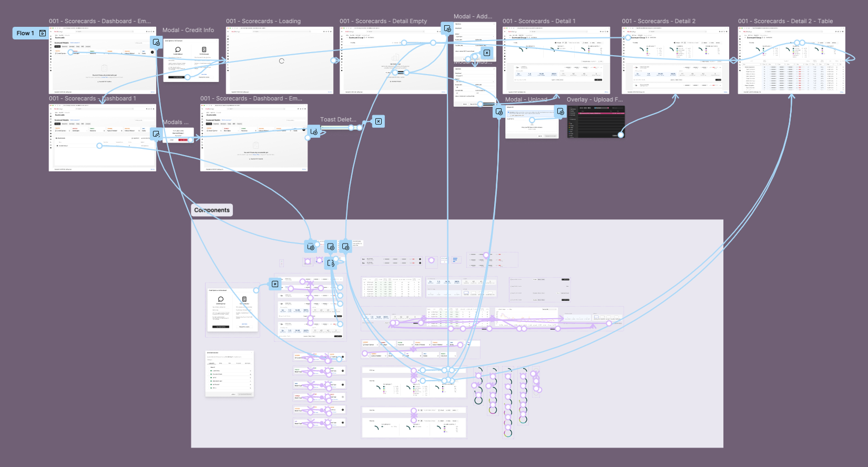Click the play icon on the Flow 1 badge
The image size is (868, 467).
43,33
